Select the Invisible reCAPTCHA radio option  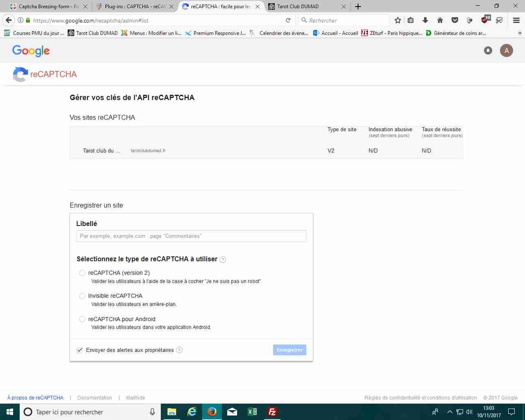coord(82,296)
